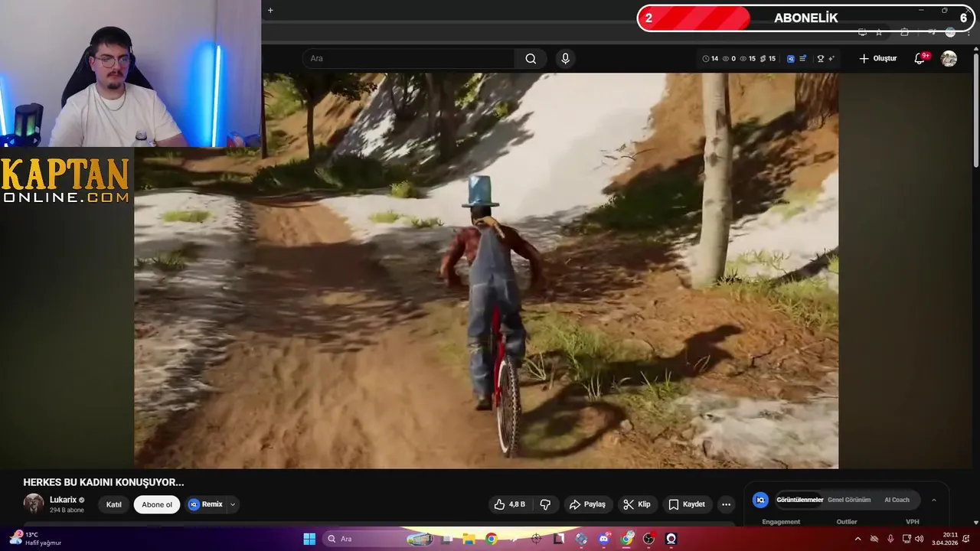Viewport: 980px width, 551px height.
Task: Click the Katıl join button
Action: pyautogui.click(x=114, y=504)
